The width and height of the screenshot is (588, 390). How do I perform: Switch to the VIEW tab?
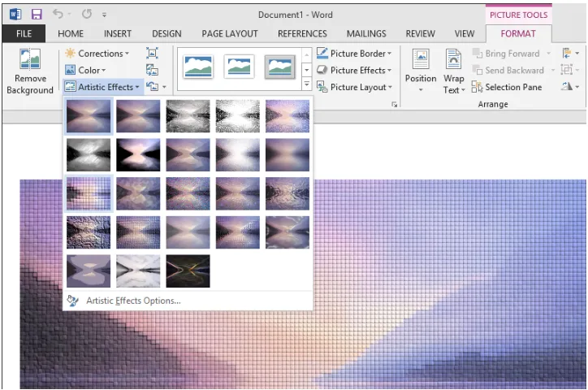tap(465, 34)
